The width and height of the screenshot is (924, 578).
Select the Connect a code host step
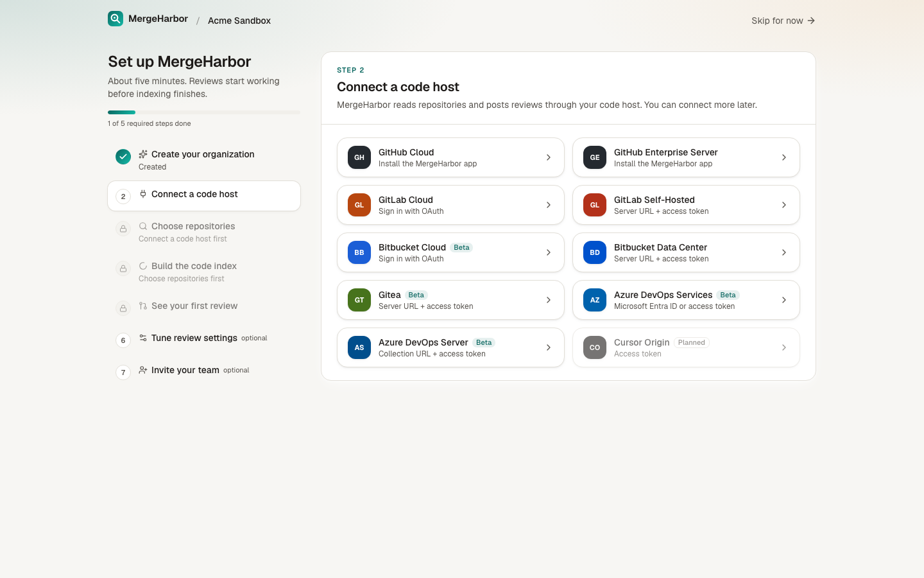tap(204, 196)
